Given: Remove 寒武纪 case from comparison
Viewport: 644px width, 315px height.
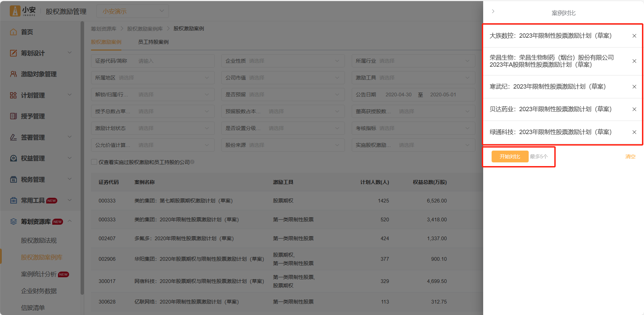Looking at the screenshot, I should pos(634,87).
